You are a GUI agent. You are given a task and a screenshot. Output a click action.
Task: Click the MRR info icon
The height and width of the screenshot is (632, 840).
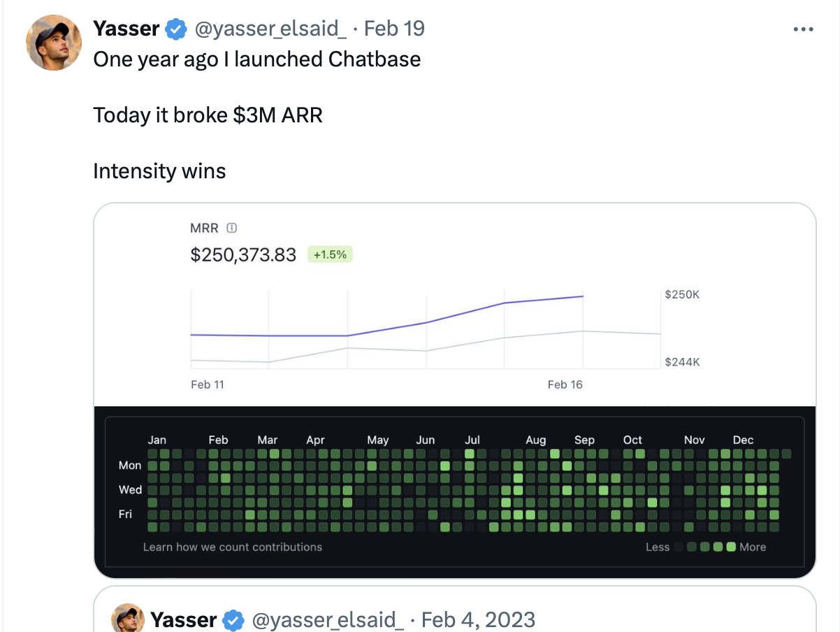[x=232, y=228]
